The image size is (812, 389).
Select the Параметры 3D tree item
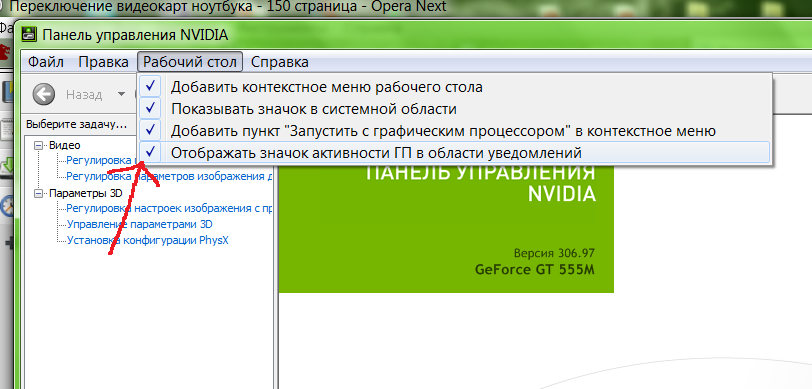(x=86, y=193)
